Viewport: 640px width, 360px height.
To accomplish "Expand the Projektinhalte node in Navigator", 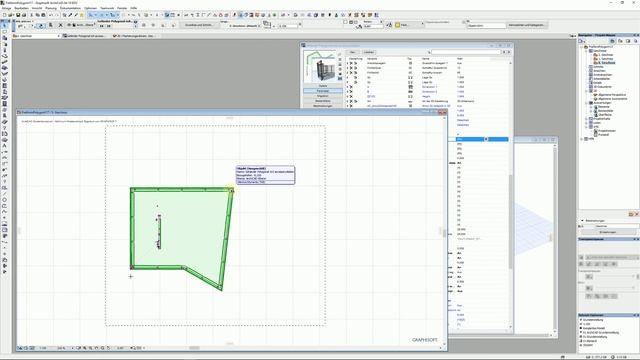I will (586, 119).
